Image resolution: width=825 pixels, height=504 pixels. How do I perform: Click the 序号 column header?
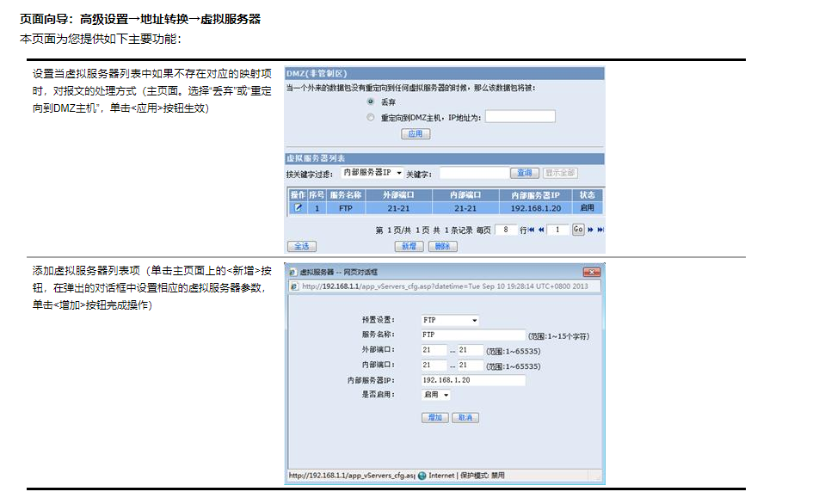[317, 194]
